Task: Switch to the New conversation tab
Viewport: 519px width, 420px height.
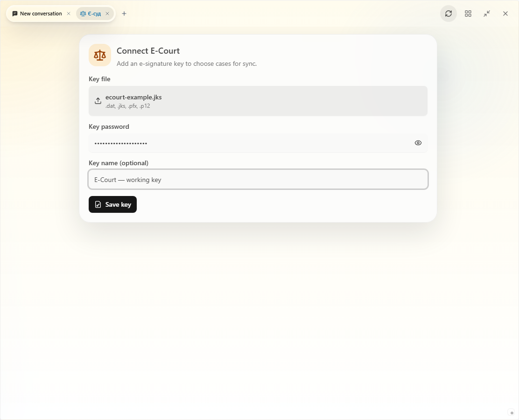Action: (x=37, y=14)
